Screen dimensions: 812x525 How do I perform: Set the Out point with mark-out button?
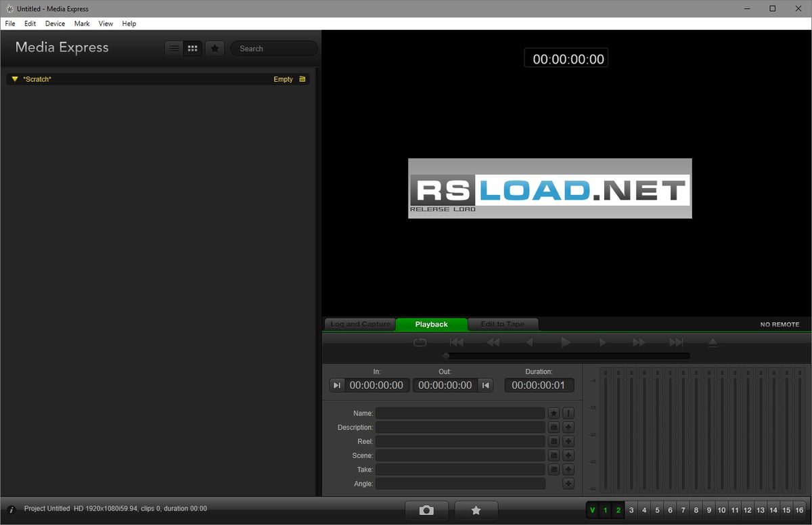coord(485,385)
